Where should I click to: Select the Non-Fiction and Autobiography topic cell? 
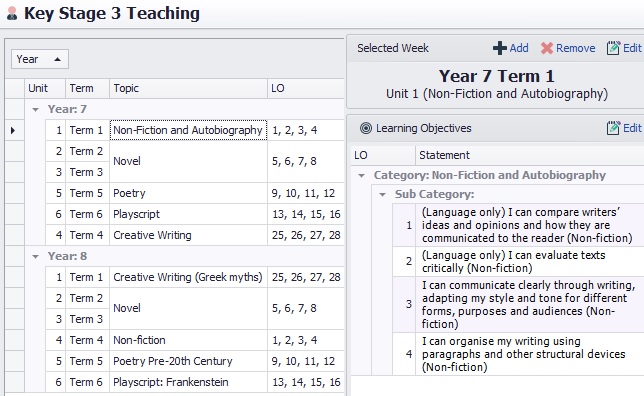189,130
